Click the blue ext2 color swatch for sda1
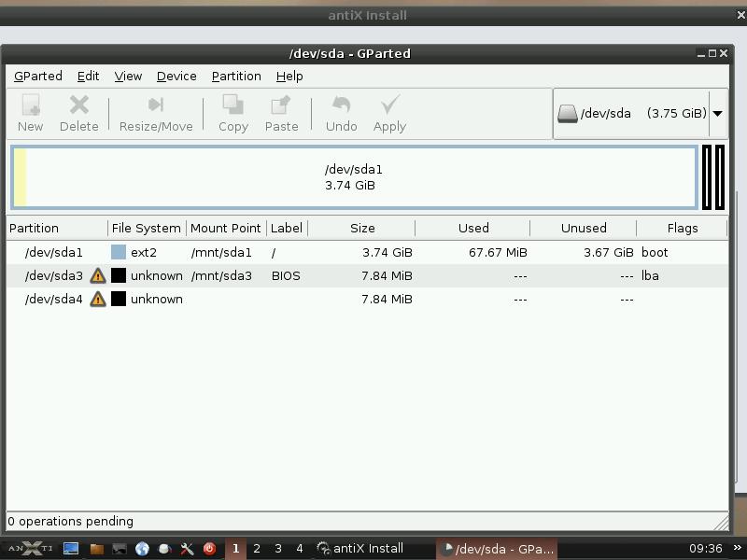Viewport: 747px width, 560px height. [x=119, y=252]
